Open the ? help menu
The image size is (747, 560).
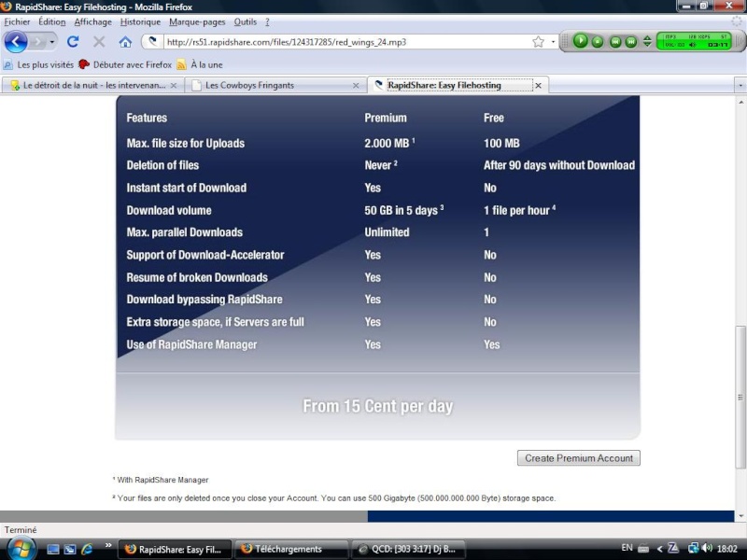click(x=267, y=21)
